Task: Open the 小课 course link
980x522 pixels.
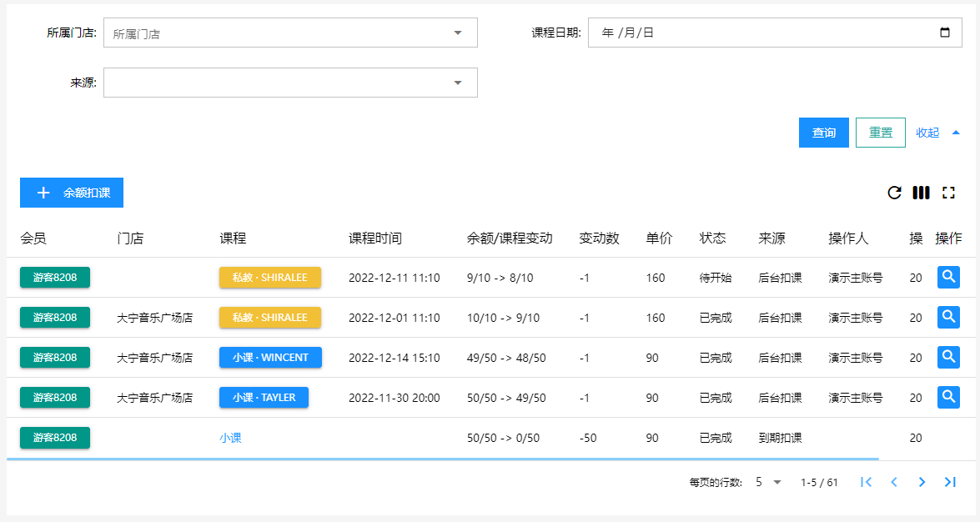Action: point(230,438)
